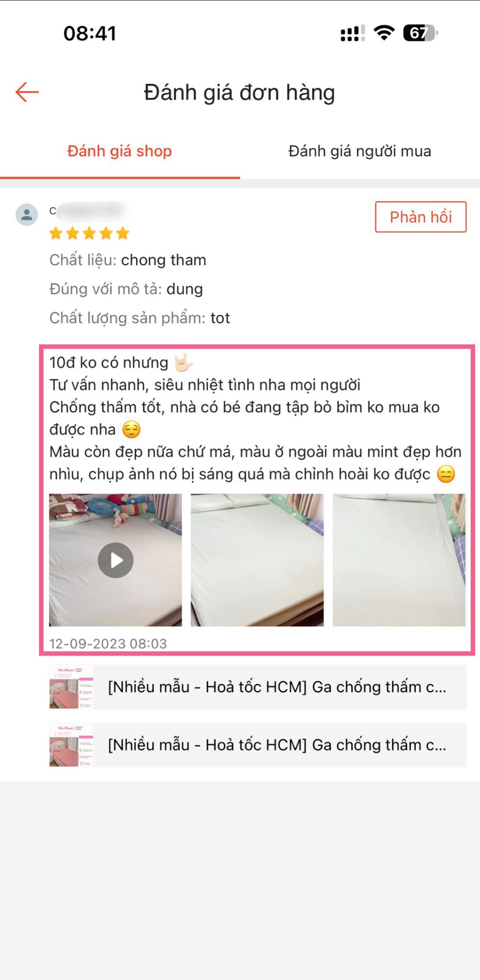Tap the Wi-Fi icon in status bar
Viewport: 480px width, 980px height.
[x=384, y=33]
